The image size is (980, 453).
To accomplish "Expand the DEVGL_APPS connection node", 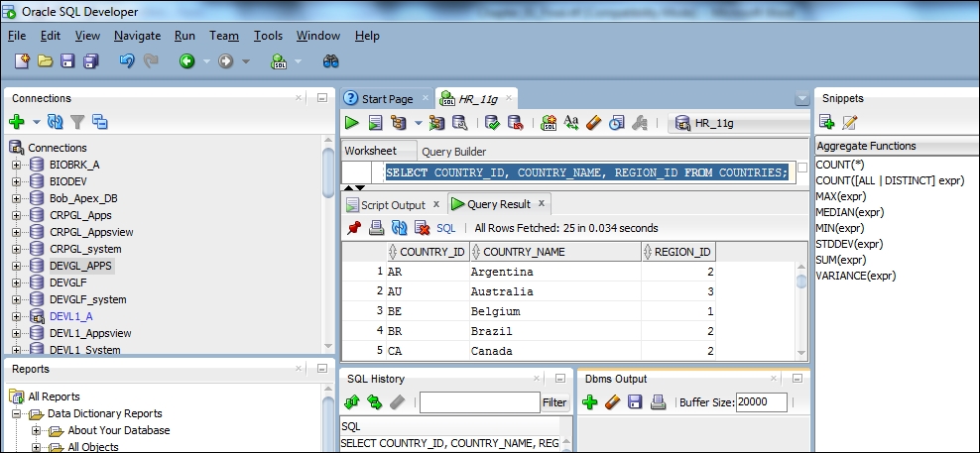I will 17,267.
